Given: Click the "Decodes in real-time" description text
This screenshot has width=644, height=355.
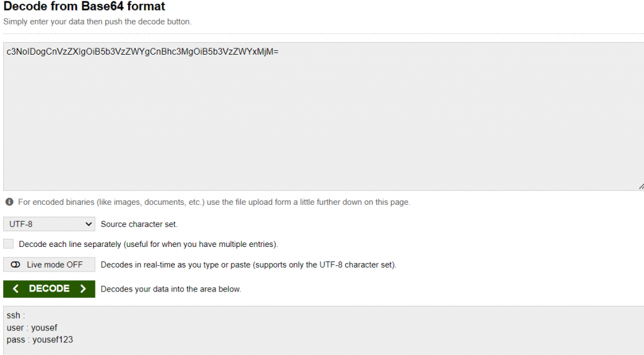Looking at the screenshot, I should click(248, 265).
